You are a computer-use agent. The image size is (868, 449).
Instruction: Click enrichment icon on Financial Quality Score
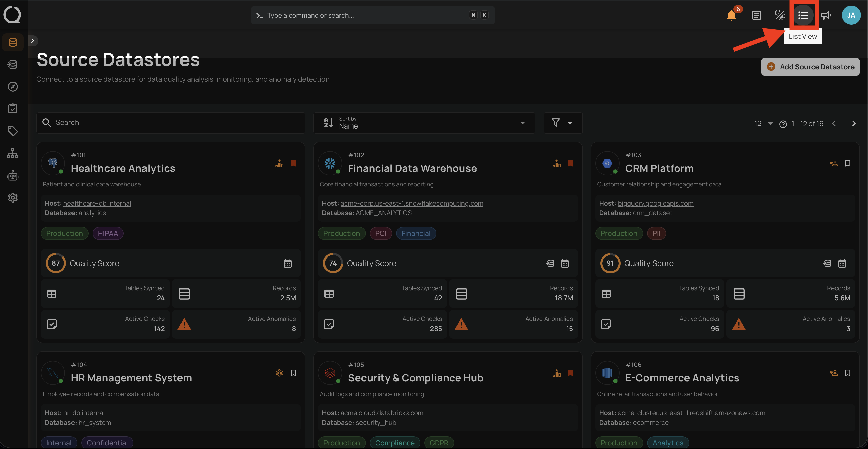point(550,264)
